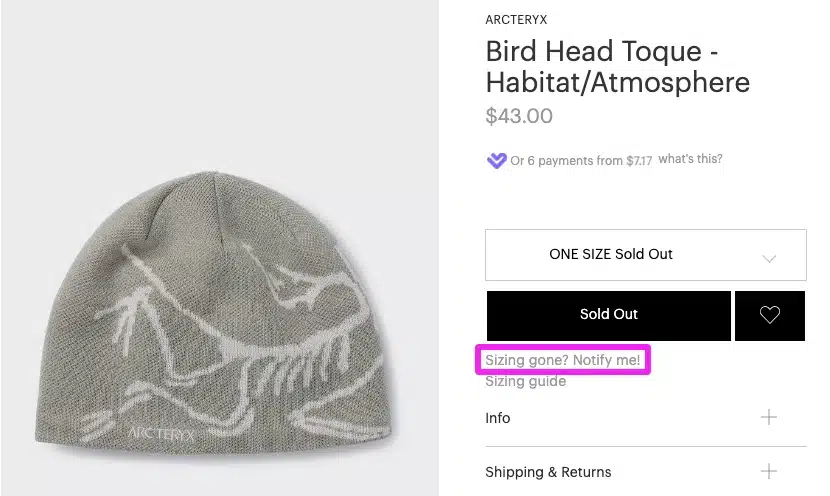Click the $43.00 price text
The width and height of the screenshot is (830, 496).
pyautogui.click(x=519, y=116)
